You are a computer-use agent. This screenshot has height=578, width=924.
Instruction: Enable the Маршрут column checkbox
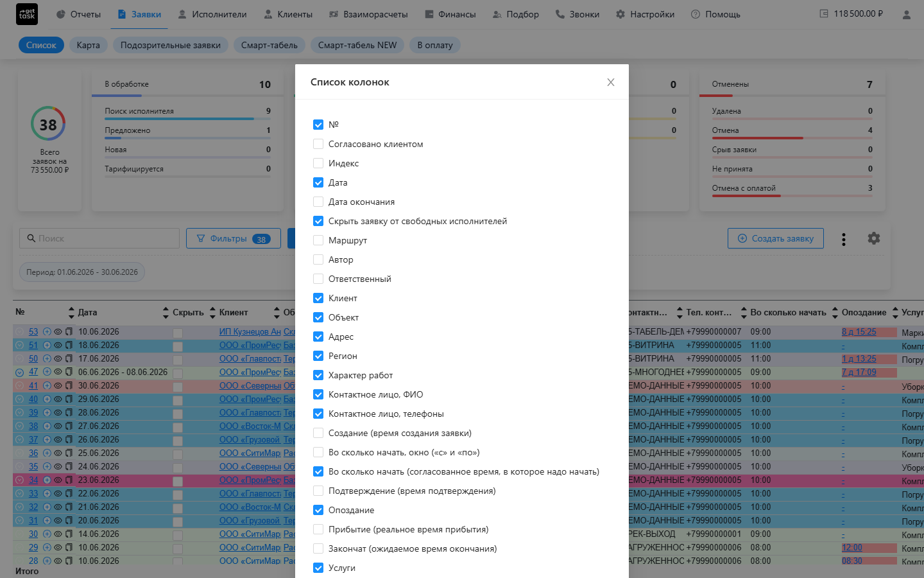[x=318, y=240]
